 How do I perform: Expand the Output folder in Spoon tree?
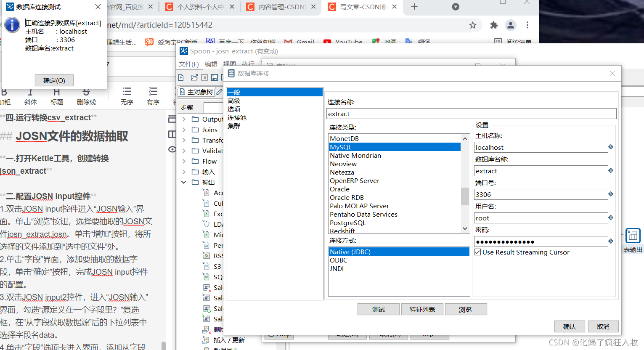(x=184, y=119)
